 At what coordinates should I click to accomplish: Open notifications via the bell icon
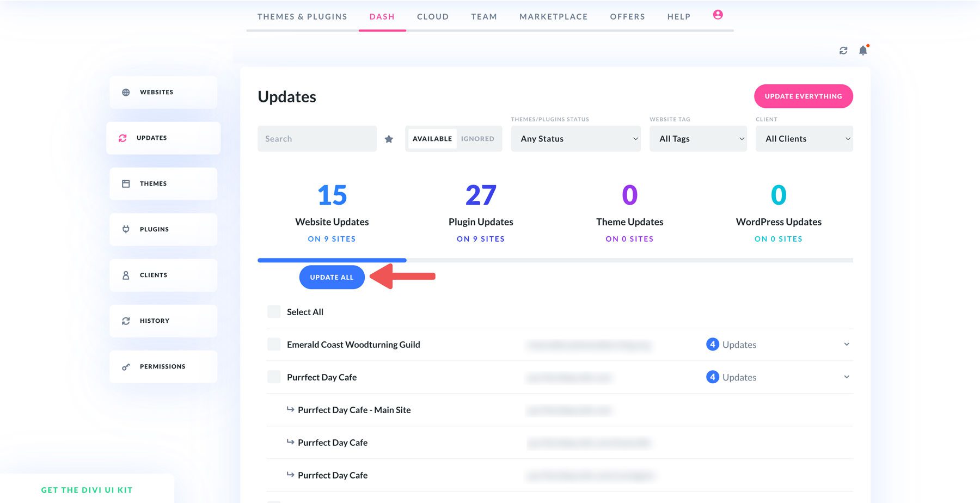(x=862, y=50)
